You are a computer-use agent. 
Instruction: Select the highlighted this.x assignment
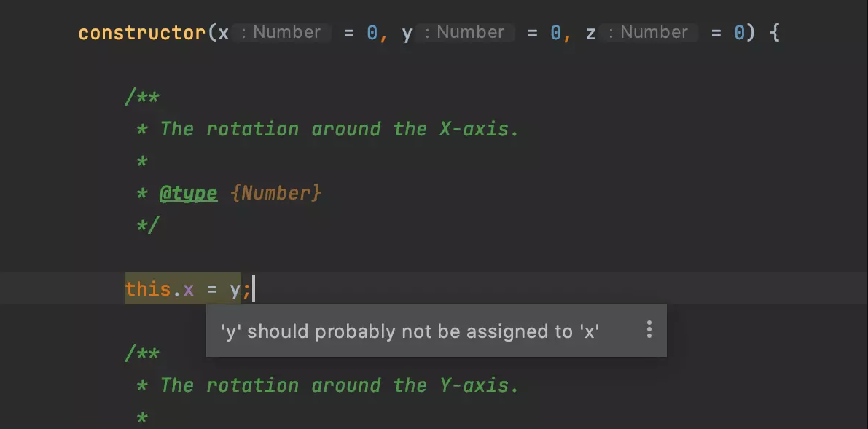182,288
